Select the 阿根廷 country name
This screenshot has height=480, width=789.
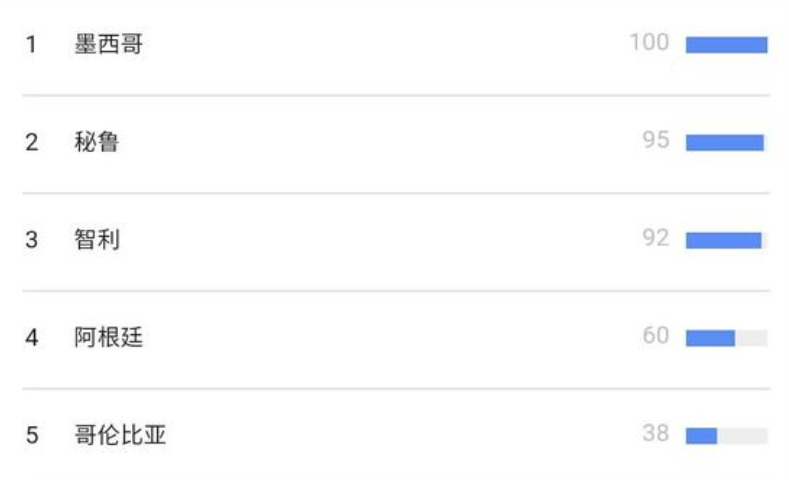tap(109, 337)
